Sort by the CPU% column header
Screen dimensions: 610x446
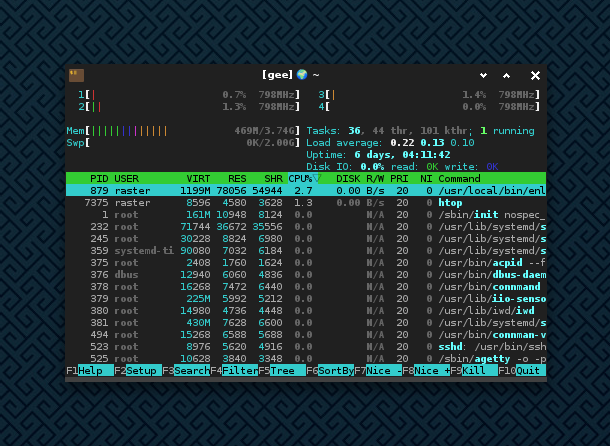[300, 179]
